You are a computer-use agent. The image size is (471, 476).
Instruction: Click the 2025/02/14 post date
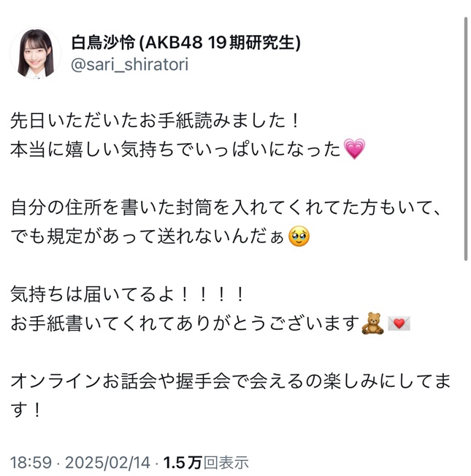(107, 462)
